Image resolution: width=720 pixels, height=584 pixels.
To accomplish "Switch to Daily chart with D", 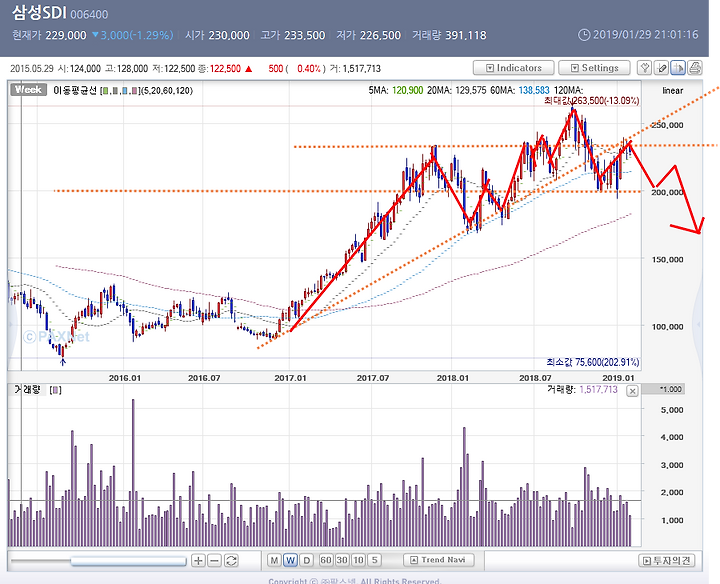I will click(307, 560).
